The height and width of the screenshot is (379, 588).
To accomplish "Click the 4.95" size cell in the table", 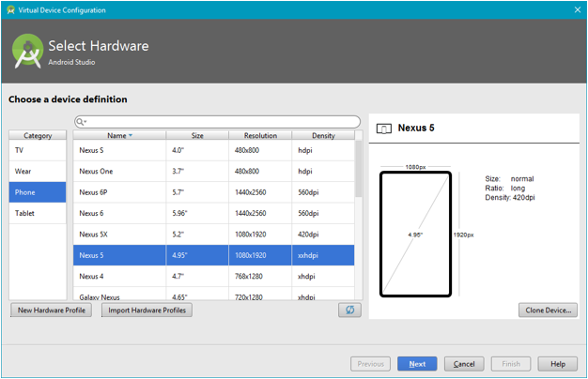I will pos(197,255).
